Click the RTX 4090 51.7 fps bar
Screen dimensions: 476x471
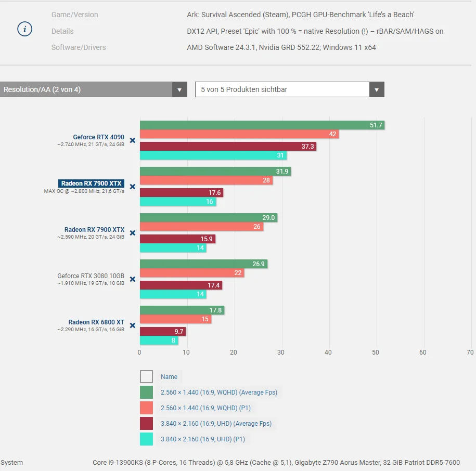click(262, 125)
